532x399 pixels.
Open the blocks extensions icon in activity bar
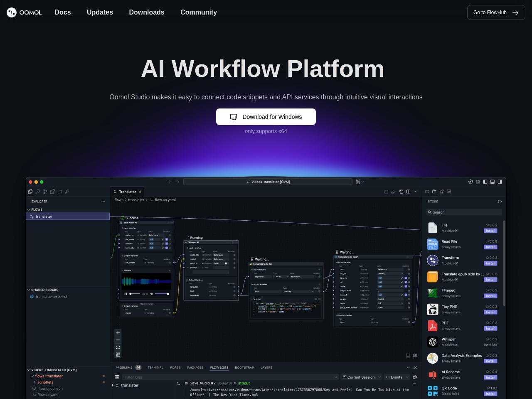[x=52, y=192]
